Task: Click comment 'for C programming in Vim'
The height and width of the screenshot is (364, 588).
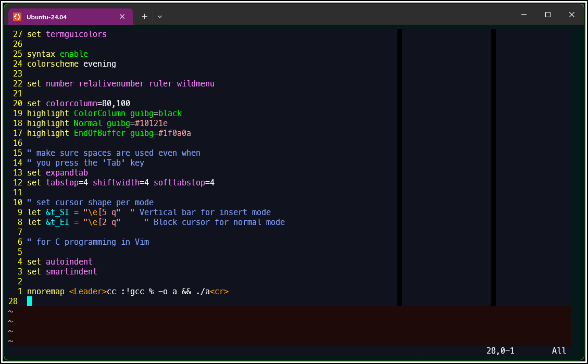Action: point(93,242)
